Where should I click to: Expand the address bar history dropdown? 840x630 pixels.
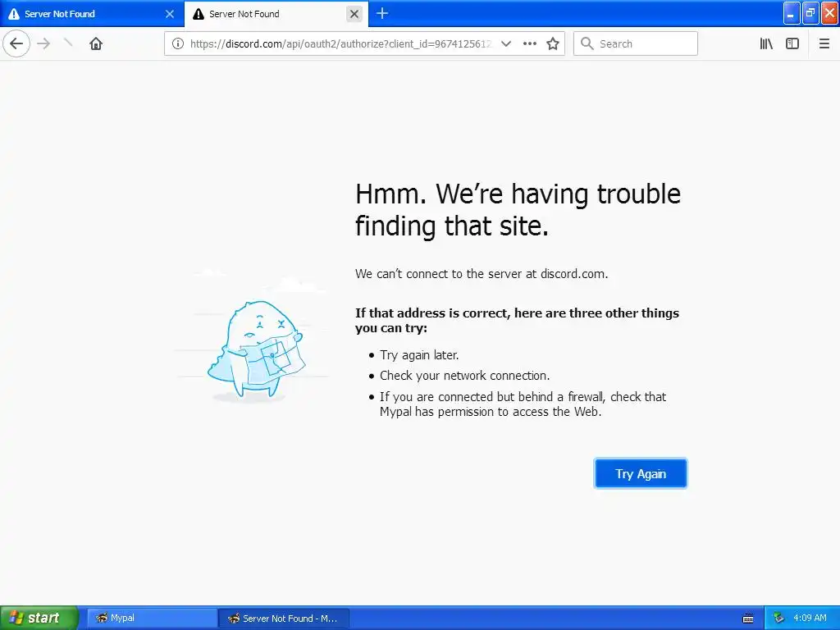tap(505, 44)
